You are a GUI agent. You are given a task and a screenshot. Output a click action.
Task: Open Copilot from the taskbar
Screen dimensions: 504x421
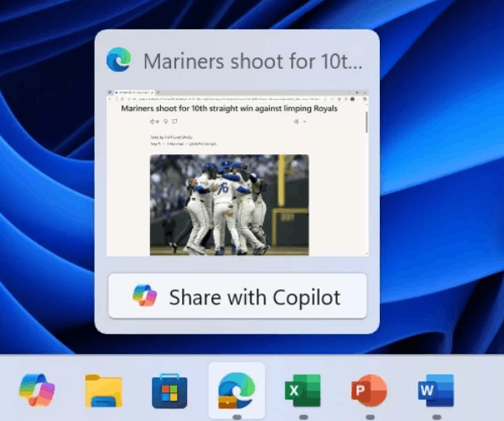(x=37, y=390)
